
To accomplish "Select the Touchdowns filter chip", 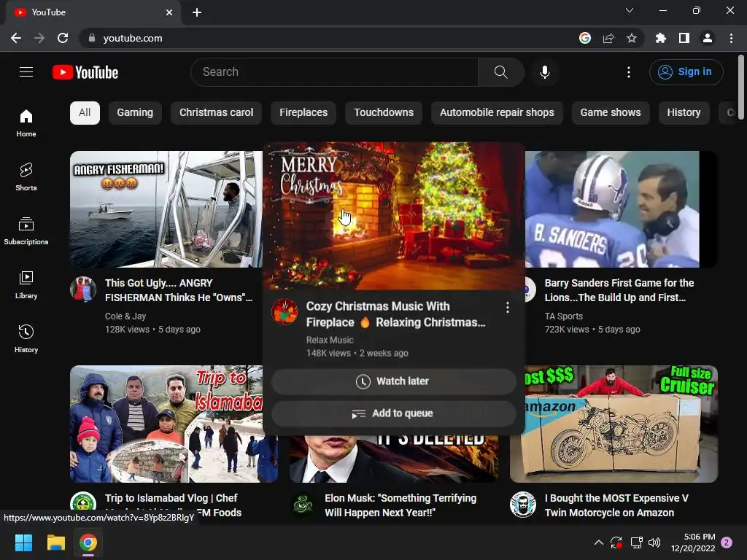I will tap(384, 113).
